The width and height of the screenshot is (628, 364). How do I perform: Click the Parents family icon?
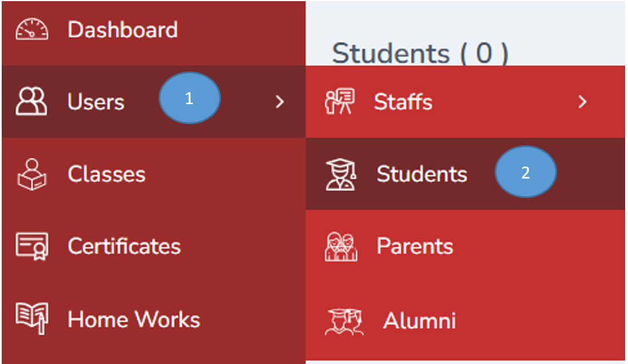point(340,246)
